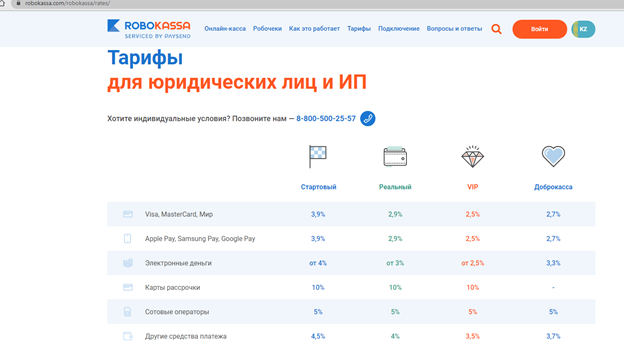Screen dimensions: 624x363
Task: Open the Робочеки menu item
Action: (267, 29)
